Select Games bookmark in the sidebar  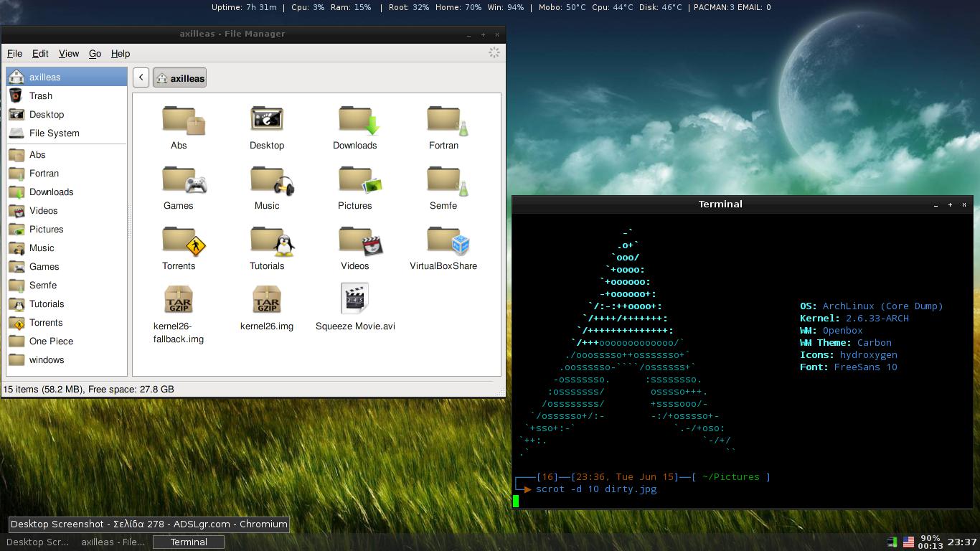pyautogui.click(x=66, y=266)
